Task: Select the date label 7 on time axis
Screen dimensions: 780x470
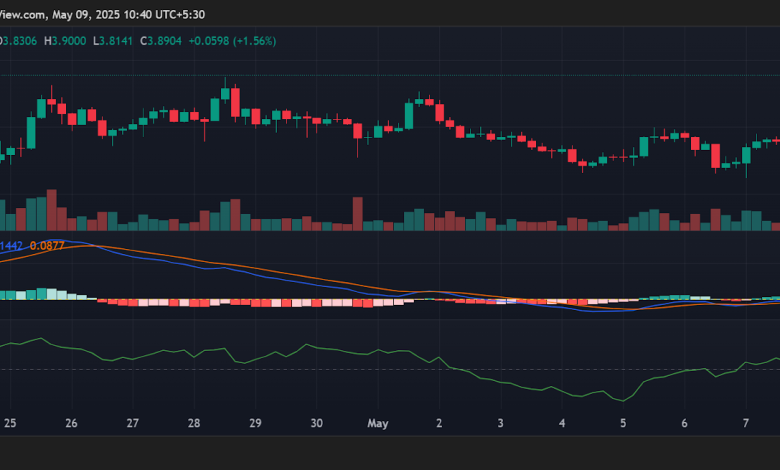Action: coord(746,423)
